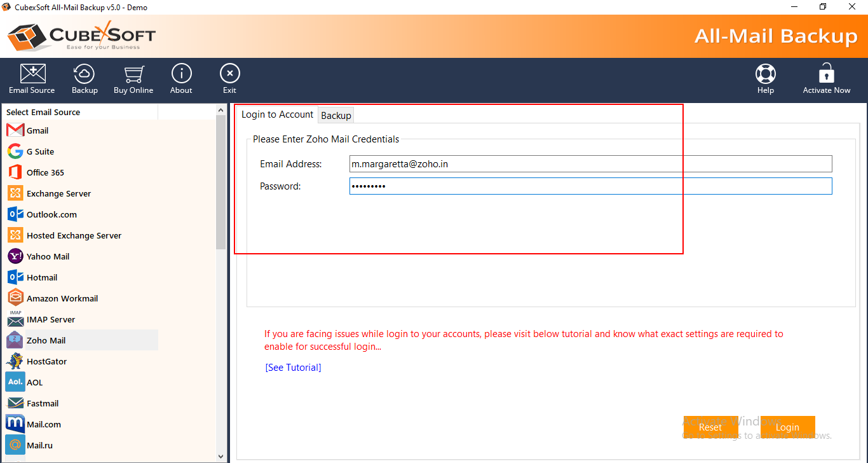Choose Office 365 as email source
Screen dimensions: 868x463
point(45,172)
